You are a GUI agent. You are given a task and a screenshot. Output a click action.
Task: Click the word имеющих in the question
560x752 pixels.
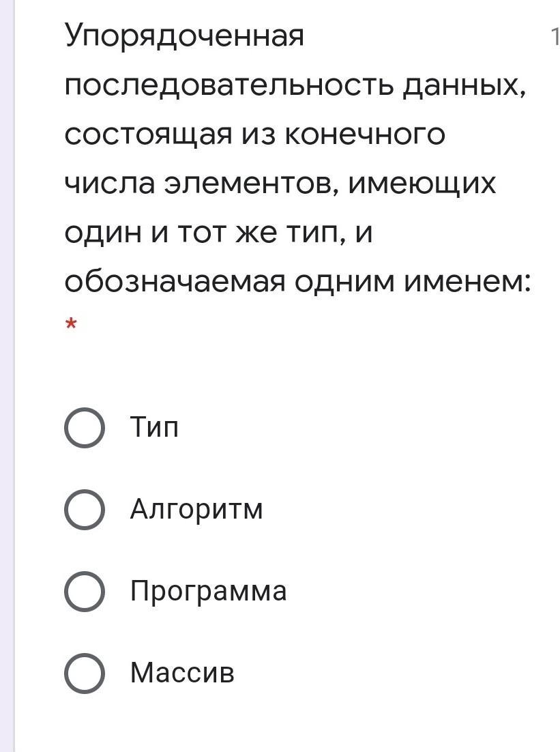422,185
